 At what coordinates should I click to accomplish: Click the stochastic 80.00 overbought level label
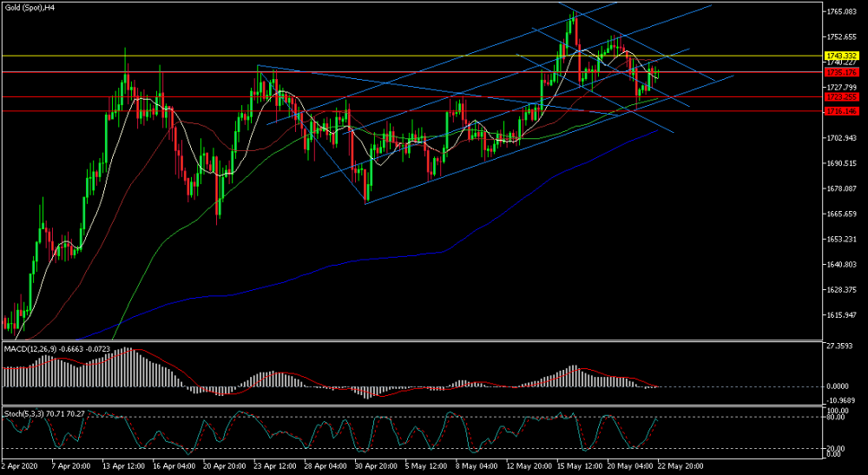(x=836, y=417)
